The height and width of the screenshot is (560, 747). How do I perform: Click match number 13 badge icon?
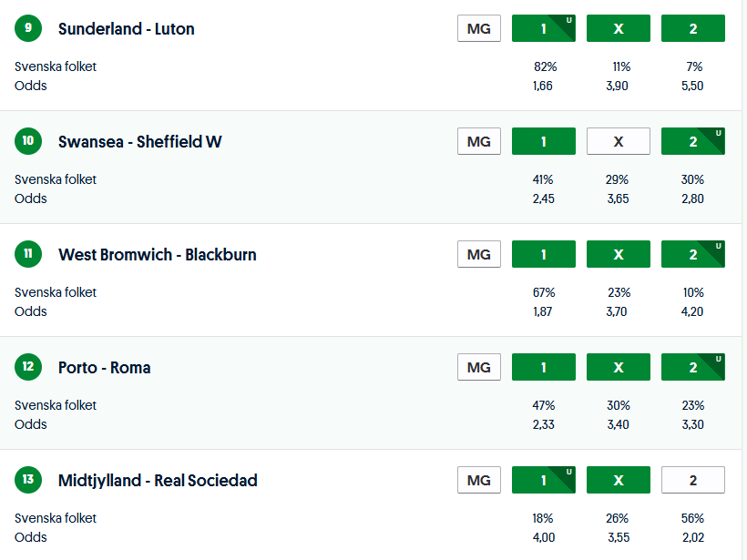[28, 480]
